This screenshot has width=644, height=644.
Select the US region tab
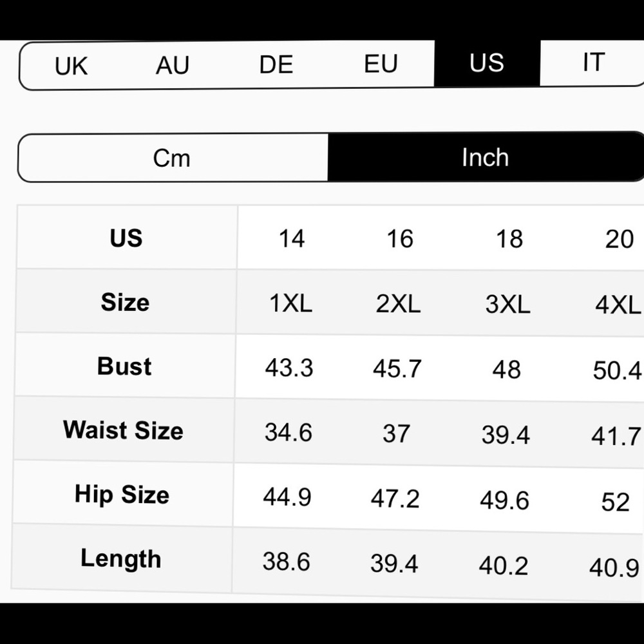487,63
